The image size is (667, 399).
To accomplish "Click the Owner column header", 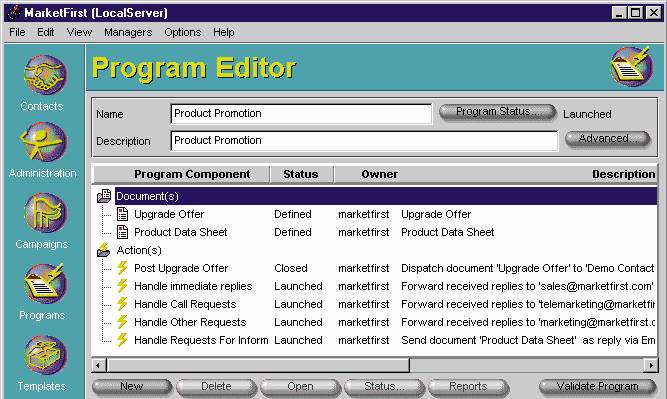I will 379,174.
